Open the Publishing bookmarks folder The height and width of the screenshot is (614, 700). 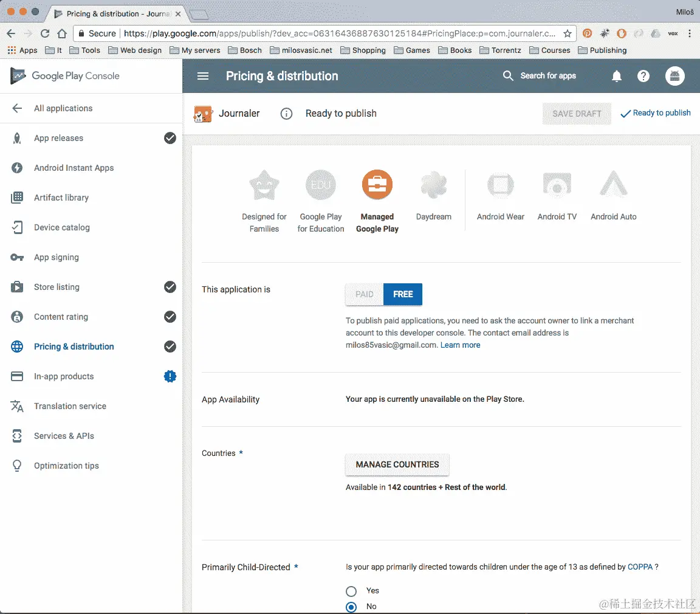click(602, 50)
